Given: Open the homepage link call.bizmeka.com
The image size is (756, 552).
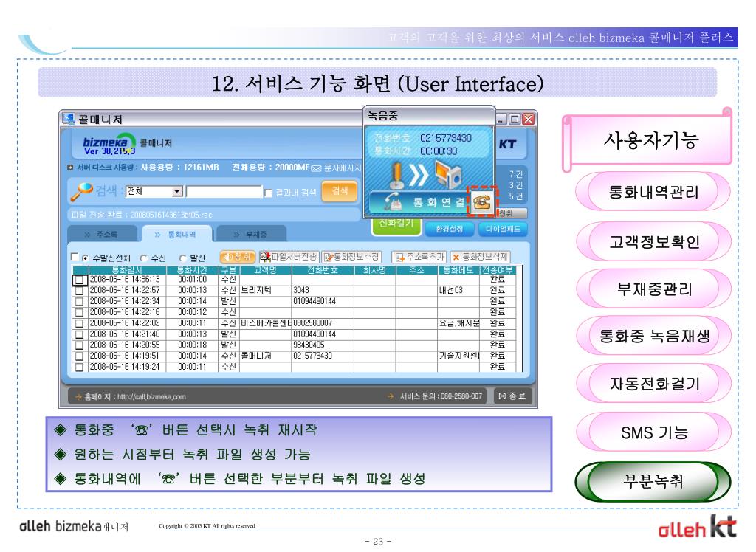Looking at the screenshot, I should click(151, 397).
